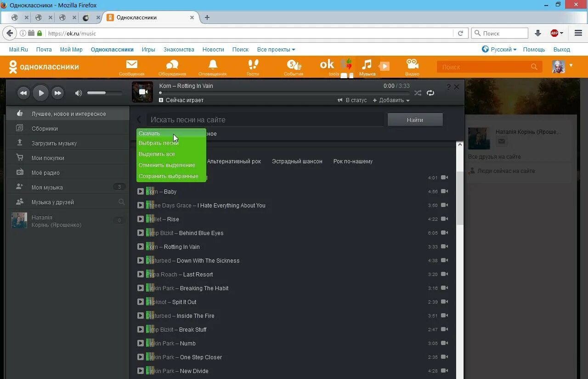The image size is (588, 379).
Task: Expand Добавить dropdown in player
Action: (x=391, y=100)
